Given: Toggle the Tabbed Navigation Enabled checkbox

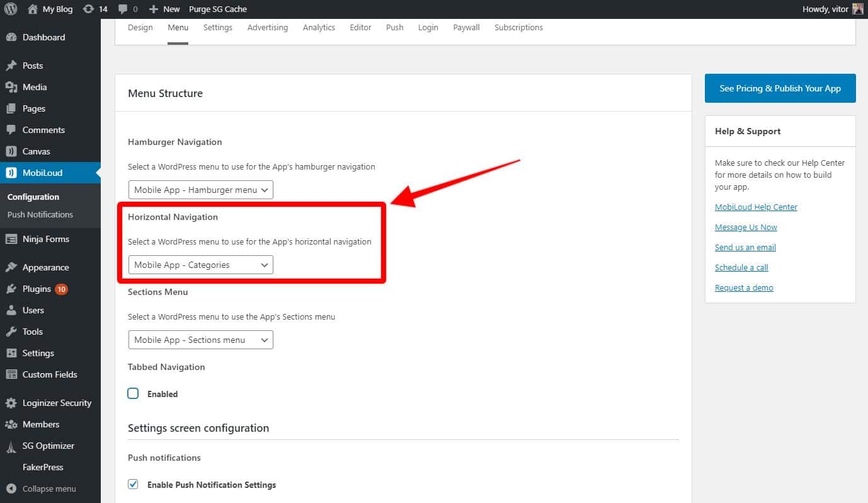Looking at the screenshot, I should click(133, 393).
